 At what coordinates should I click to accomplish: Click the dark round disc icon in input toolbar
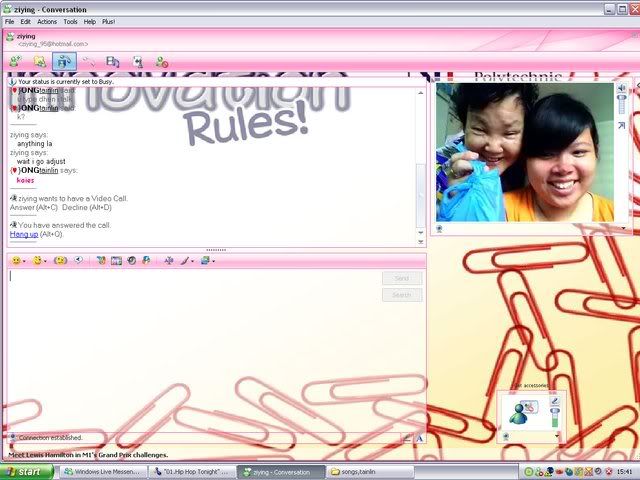131,260
